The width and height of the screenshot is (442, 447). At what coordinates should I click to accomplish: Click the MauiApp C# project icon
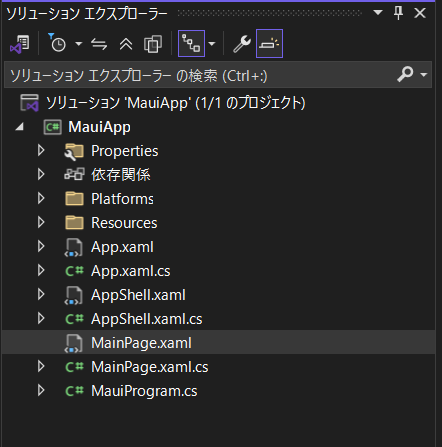(x=53, y=127)
